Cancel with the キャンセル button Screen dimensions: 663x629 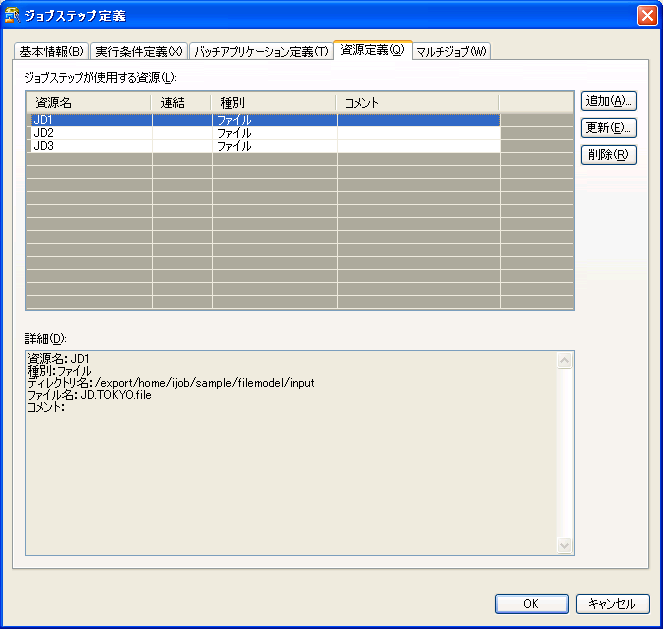coord(612,604)
